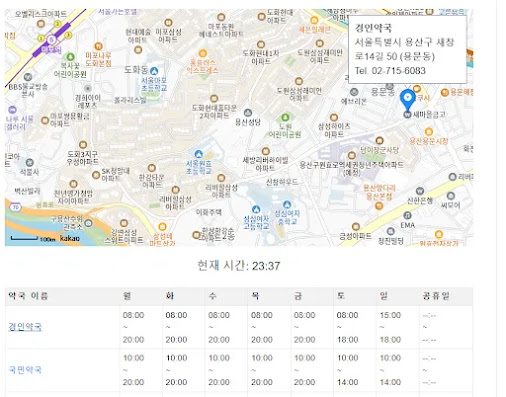Click the 삼성하이츠 아파트 building icon
The height and width of the screenshot is (397, 506).
[x=334, y=117]
